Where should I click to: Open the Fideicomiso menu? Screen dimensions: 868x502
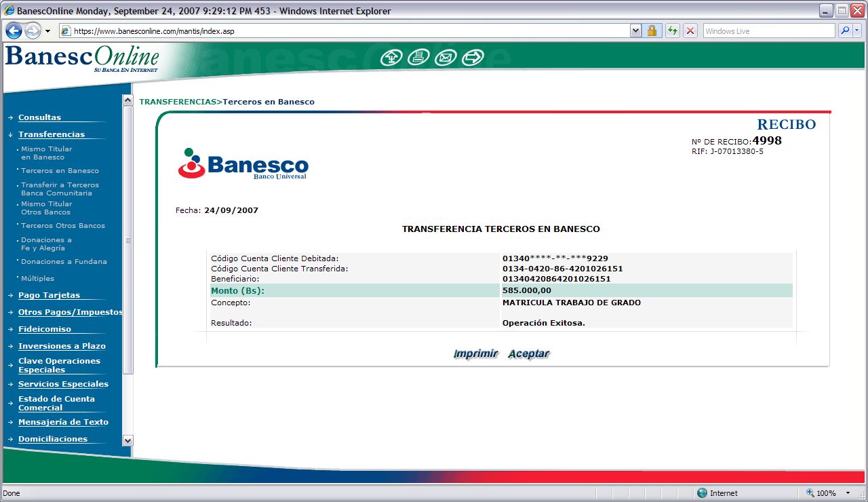(45, 329)
